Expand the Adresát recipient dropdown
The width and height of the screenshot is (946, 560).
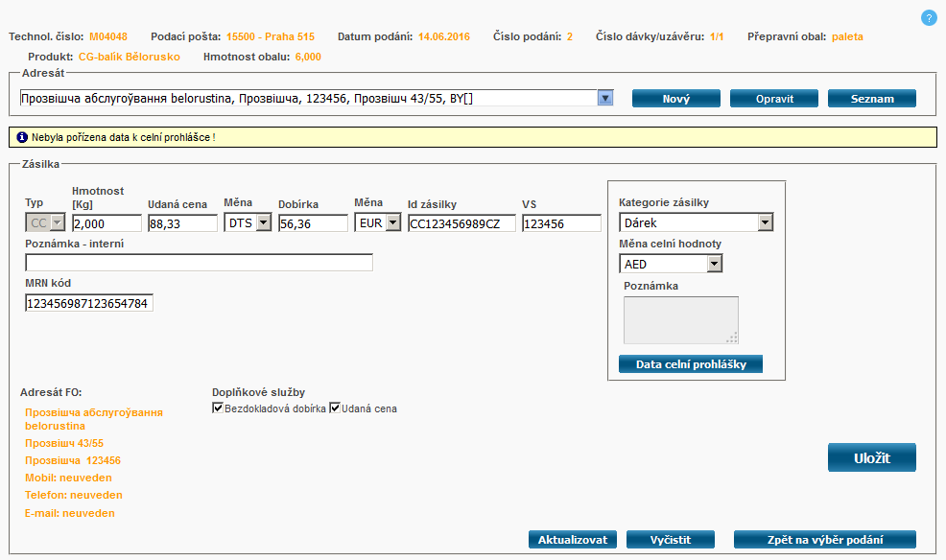pyautogui.click(x=605, y=98)
